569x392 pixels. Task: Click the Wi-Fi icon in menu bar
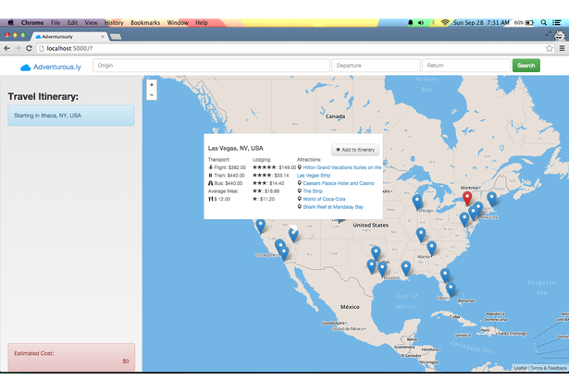tap(445, 22)
